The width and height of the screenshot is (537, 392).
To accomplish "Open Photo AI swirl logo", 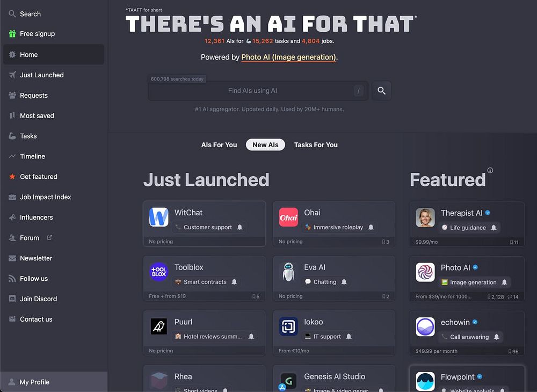I will (425, 272).
